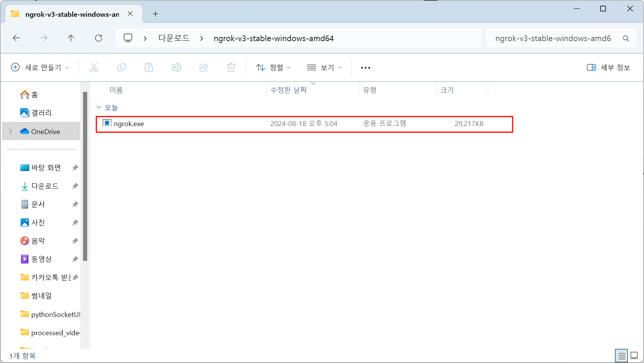644x363 pixels.
Task: Sort by 크기 column header
Action: pyautogui.click(x=447, y=90)
